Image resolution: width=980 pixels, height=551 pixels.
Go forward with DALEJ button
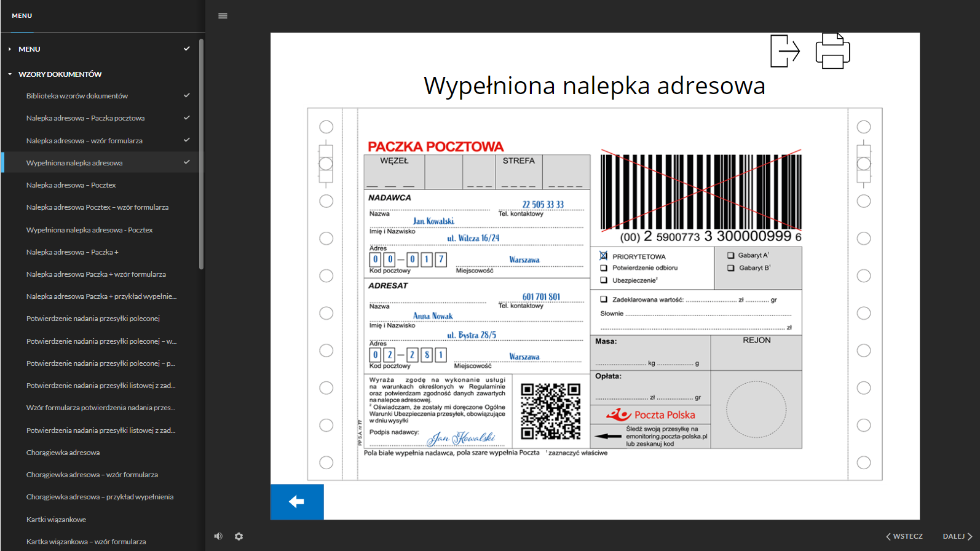958,536
